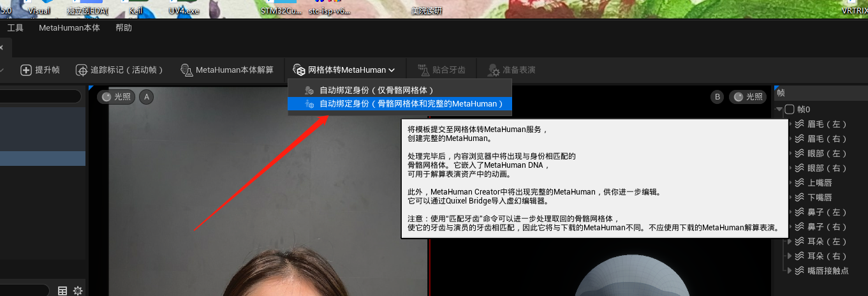Collapse the 帧0 tree node
The width and height of the screenshot is (868, 296).
[x=779, y=109]
